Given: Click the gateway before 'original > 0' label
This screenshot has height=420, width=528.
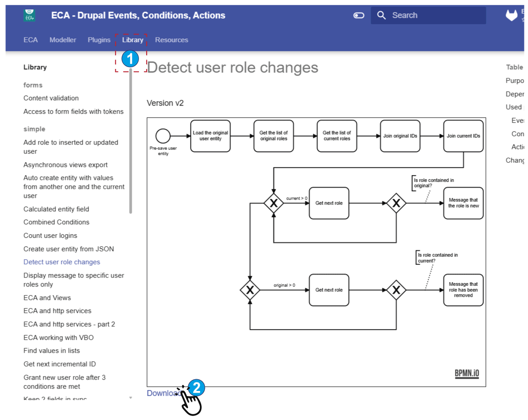Looking at the screenshot, I should (x=250, y=290).
